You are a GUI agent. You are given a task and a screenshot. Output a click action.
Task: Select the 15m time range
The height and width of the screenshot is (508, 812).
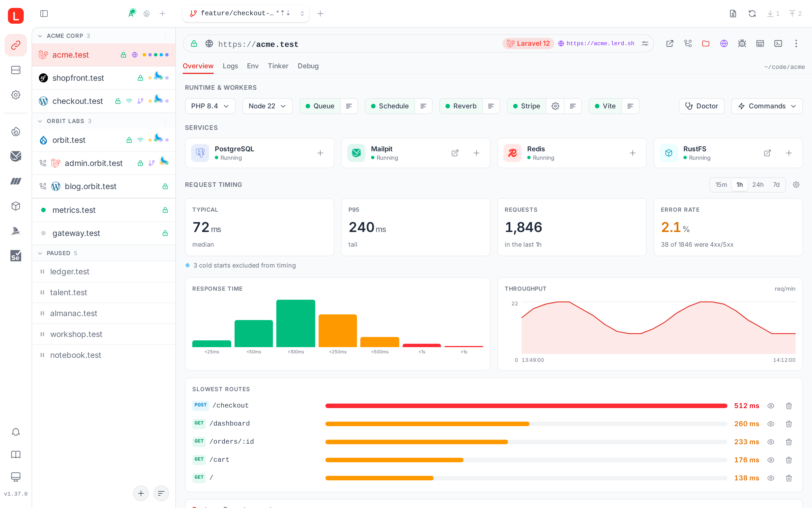[721, 185]
